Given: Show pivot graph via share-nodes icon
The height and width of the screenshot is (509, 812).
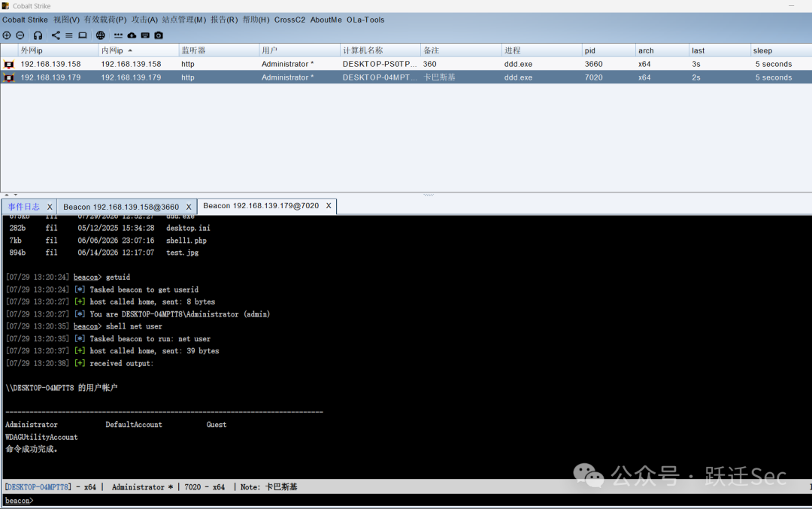Looking at the screenshot, I should point(56,35).
